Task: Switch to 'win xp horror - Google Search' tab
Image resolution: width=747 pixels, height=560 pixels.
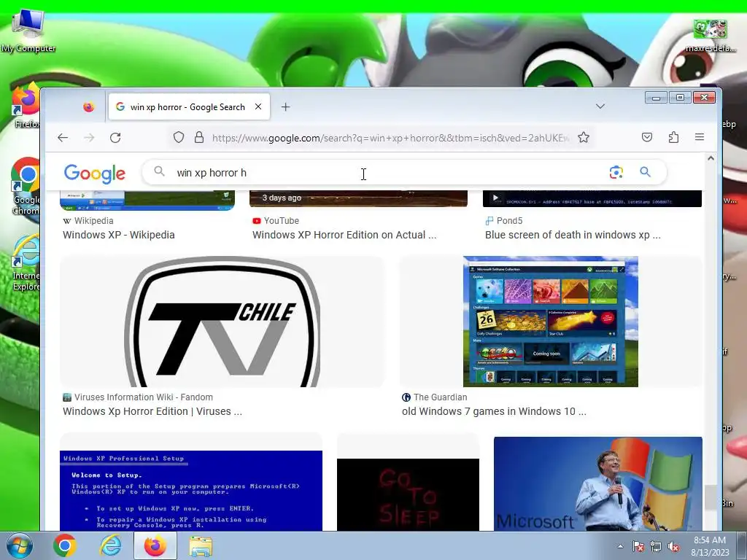Action: tap(189, 106)
